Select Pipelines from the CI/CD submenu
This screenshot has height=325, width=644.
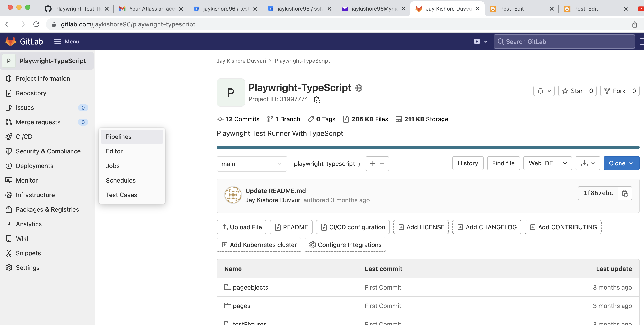(x=119, y=137)
